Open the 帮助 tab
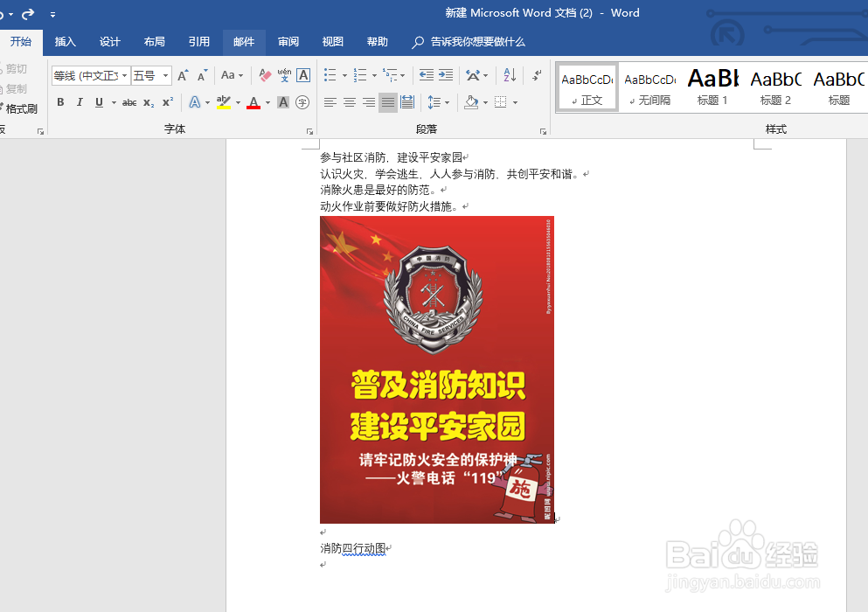This screenshot has height=612, width=868. click(x=378, y=42)
